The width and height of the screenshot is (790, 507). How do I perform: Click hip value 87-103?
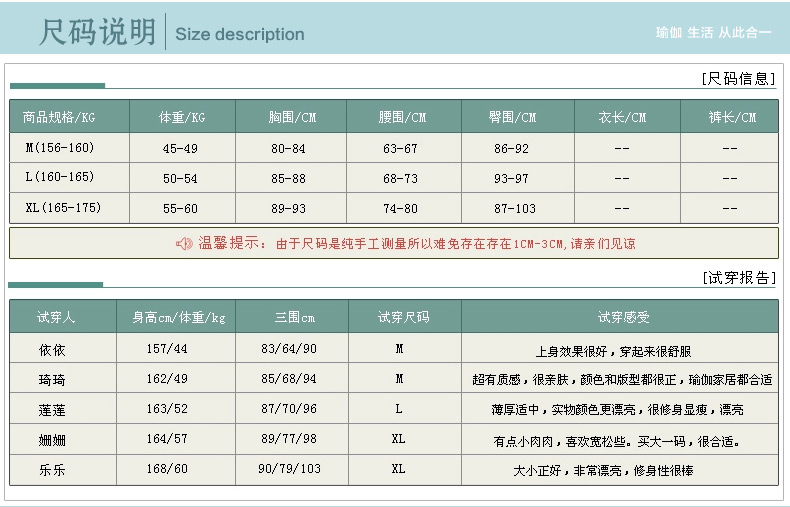(x=515, y=209)
